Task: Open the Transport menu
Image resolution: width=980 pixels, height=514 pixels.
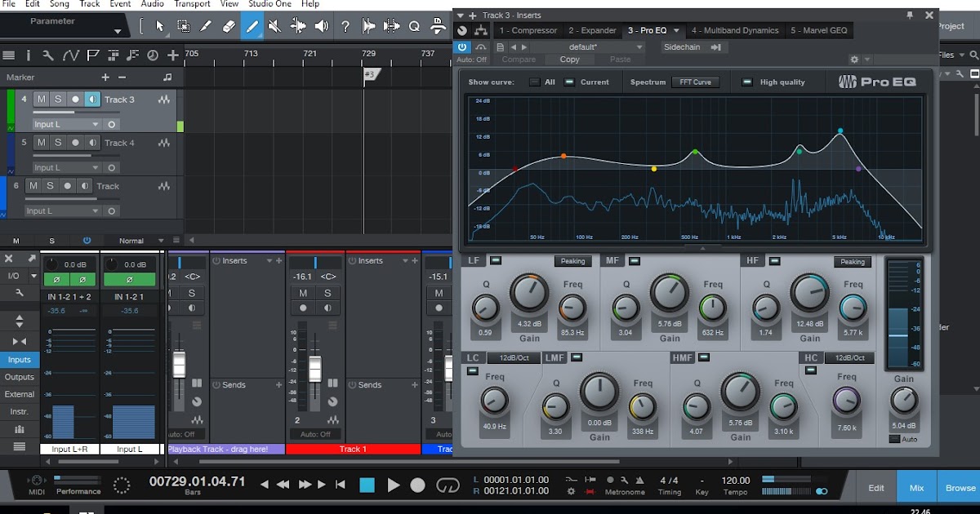Action: [192, 4]
